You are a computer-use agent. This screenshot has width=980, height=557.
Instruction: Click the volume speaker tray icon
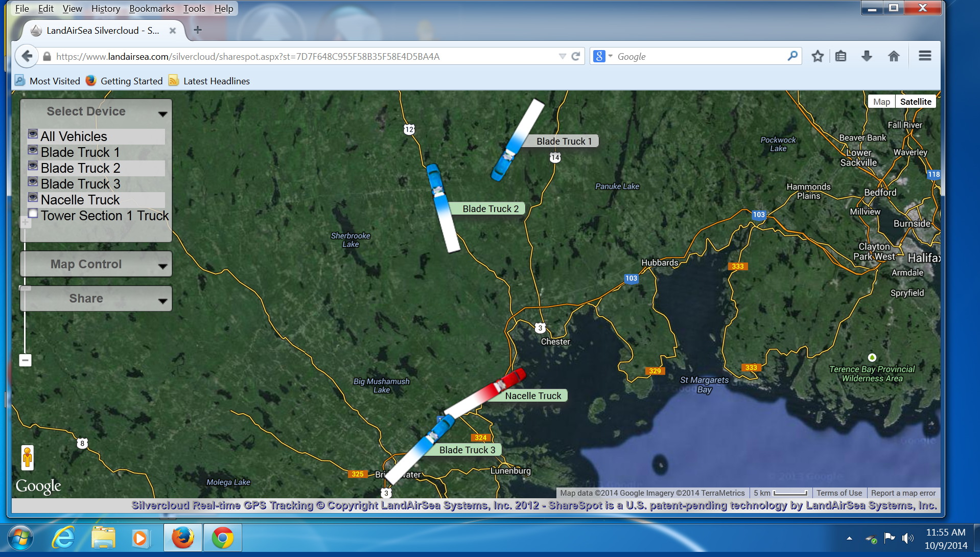(x=907, y=538)
